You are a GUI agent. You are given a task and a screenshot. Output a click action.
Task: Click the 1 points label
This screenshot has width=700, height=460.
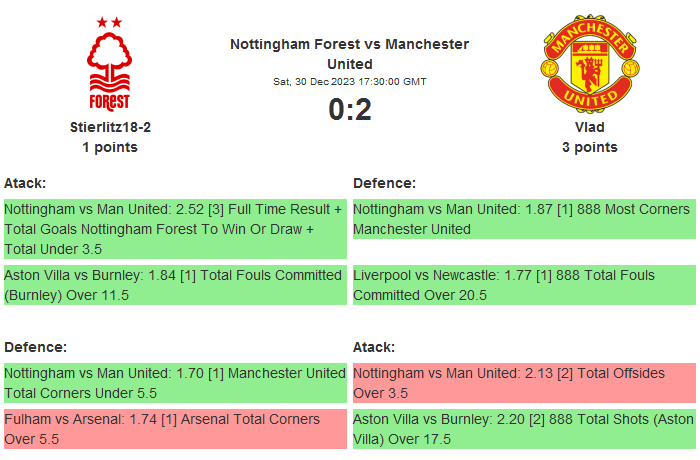coord(110,147)
